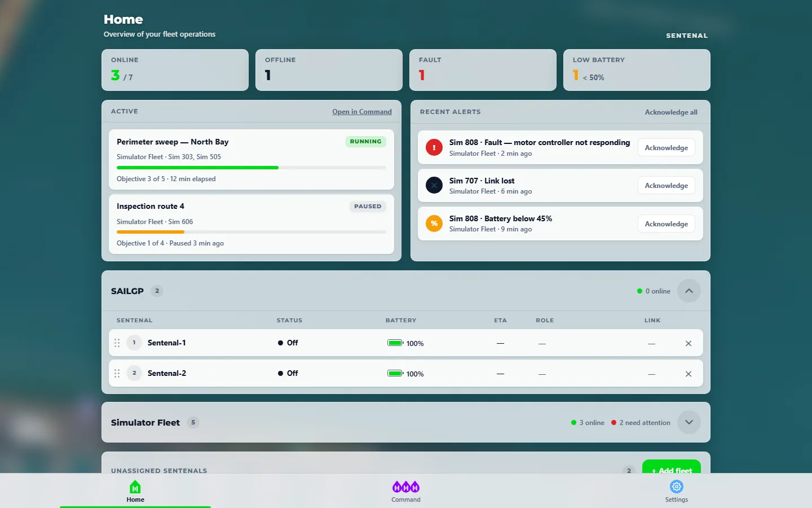Click the Settings tab label

(x=677, y=500)
